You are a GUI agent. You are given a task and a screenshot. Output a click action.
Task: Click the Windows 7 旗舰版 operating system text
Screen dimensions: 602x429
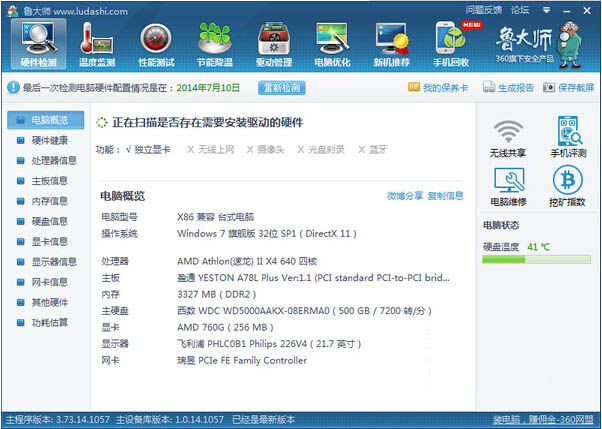click(267, 234)
